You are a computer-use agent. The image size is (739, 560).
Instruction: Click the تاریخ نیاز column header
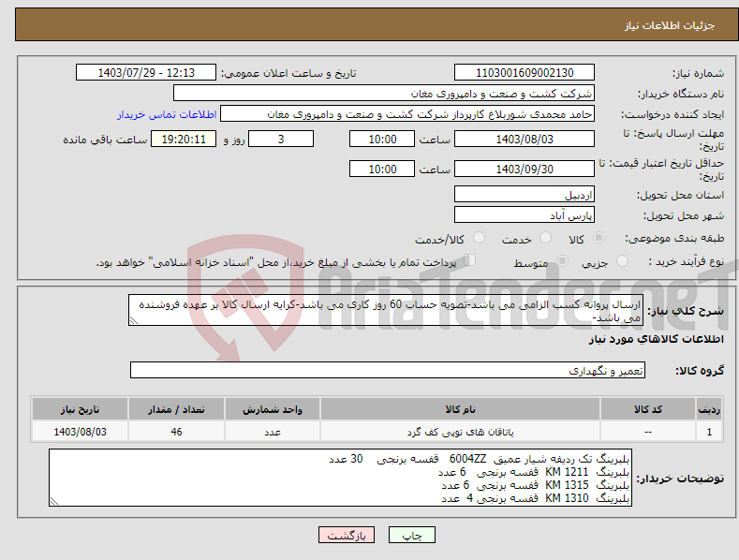point(81,409)
